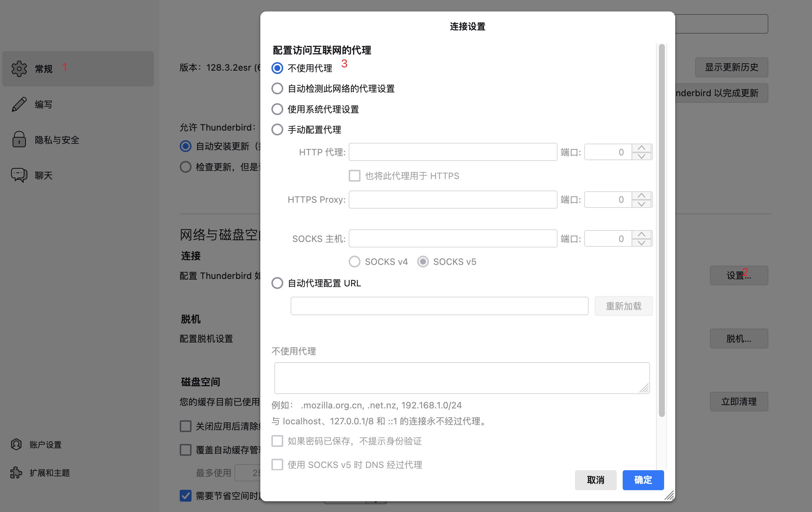The image size is (812, 512).
Task: Enable 使用 SOCKS v5 时 DNS 经过代理
Action: (277, 465)
